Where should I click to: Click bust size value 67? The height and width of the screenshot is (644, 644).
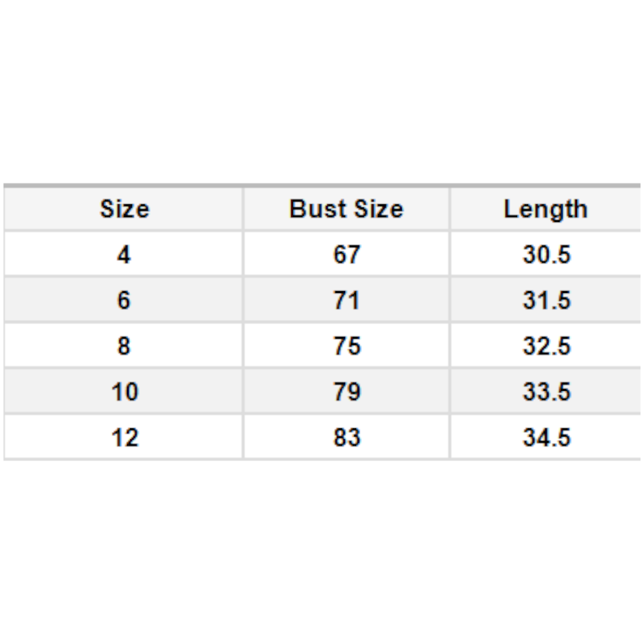click(x=346, y=254)
